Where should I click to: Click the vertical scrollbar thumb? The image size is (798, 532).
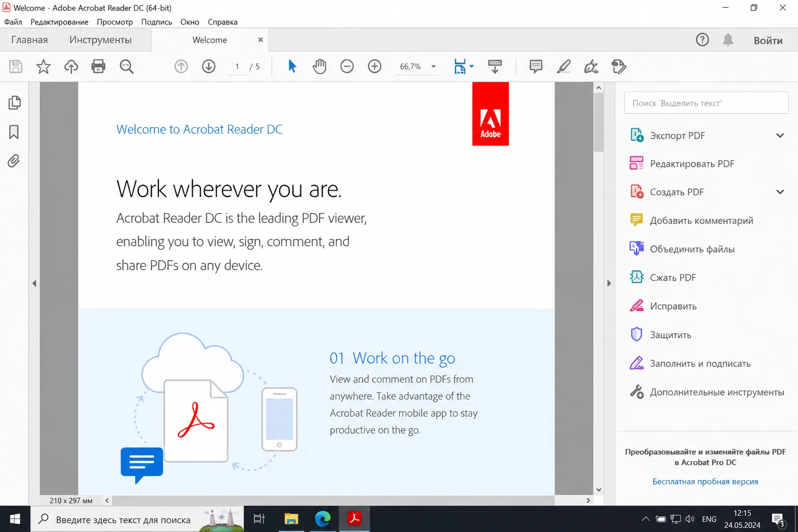[598, 123]
